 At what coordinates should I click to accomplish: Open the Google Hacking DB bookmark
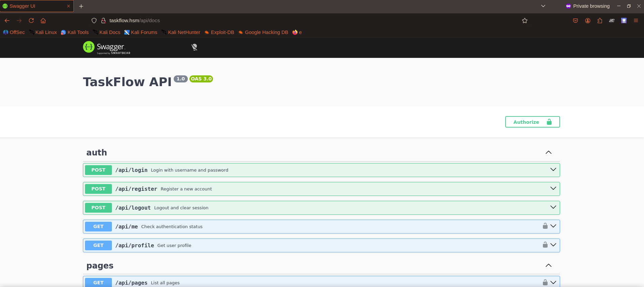coord(263,32)
